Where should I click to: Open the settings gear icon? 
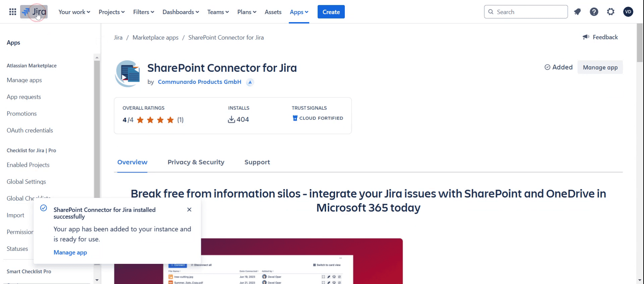[x=611, y=12]
